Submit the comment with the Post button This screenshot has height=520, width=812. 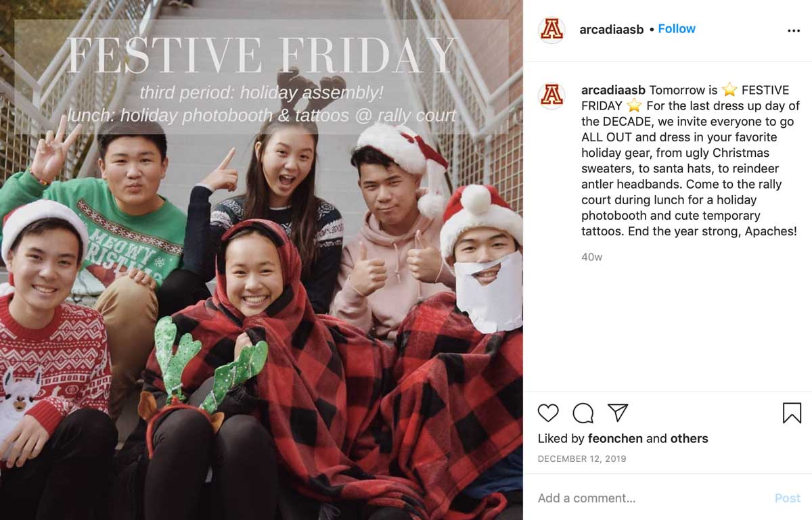(787, 498)
